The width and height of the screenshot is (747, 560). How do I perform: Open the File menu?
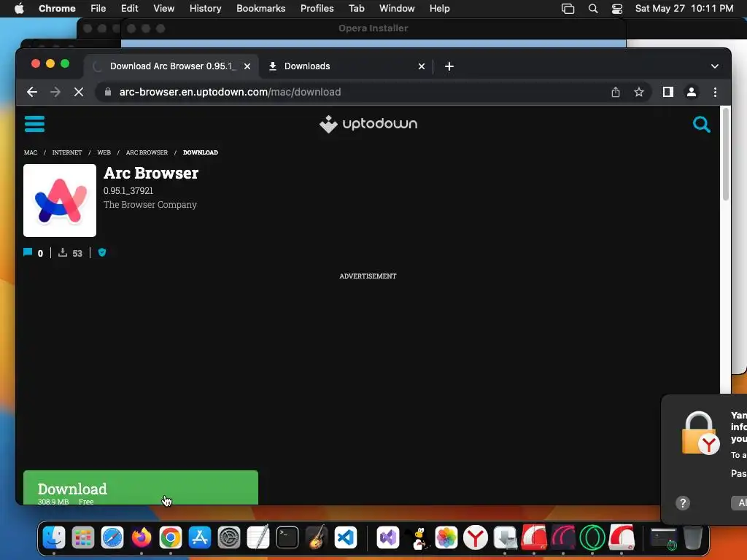pyautogui.click(x=98, y=8)
